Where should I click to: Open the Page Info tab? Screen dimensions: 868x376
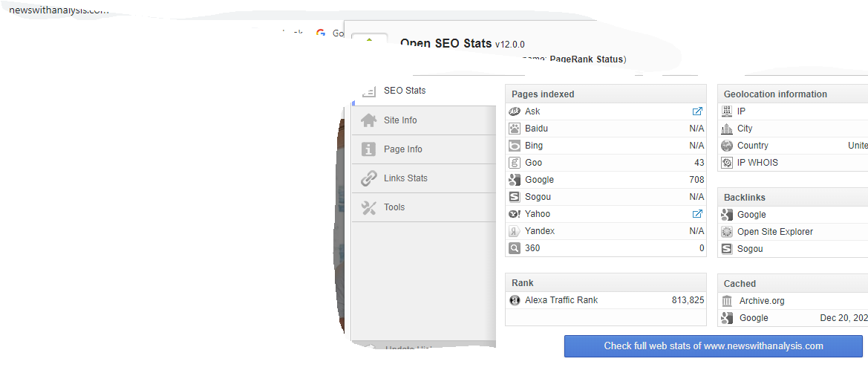click(424, 149)
